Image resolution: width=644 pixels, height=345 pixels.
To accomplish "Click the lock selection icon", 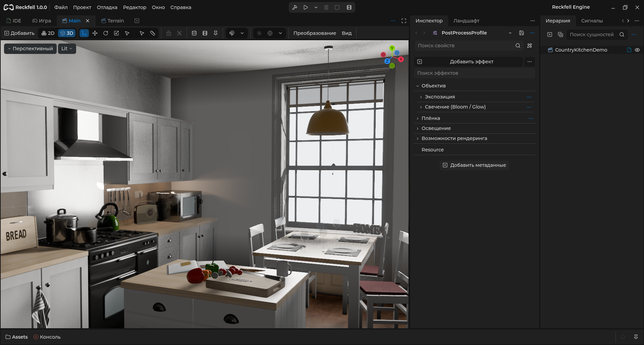I will [x=169, y=33].
